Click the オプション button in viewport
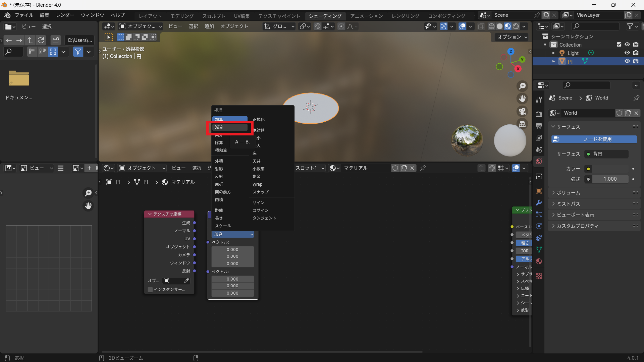 coord(512,37)
